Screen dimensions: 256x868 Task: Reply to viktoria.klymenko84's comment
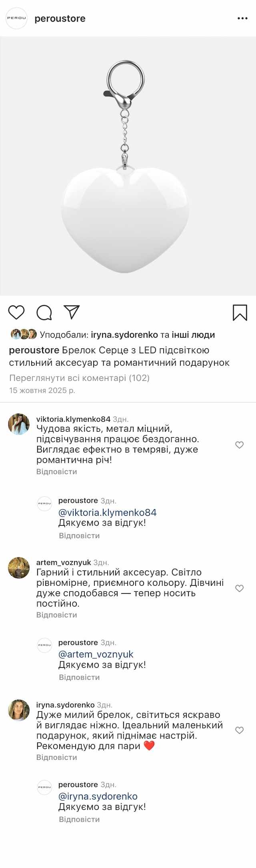[x=56, y=472]
